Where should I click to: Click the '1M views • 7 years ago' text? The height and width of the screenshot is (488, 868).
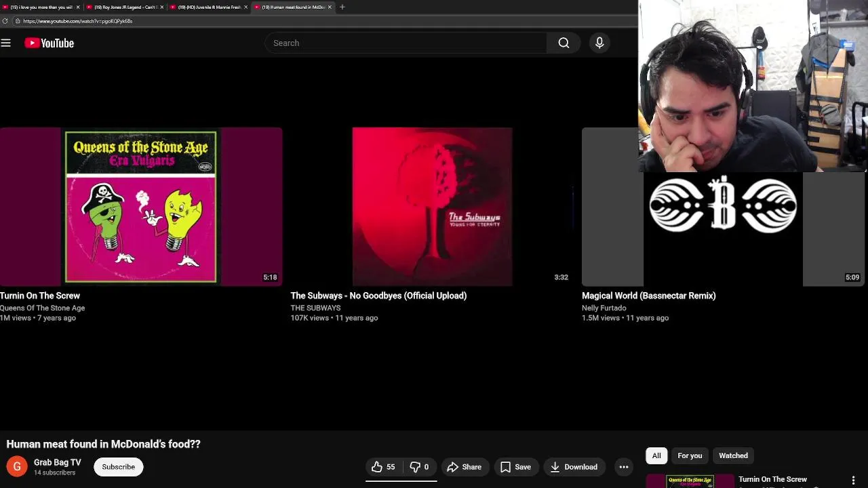pyautogui.click(x=38, y=318)
